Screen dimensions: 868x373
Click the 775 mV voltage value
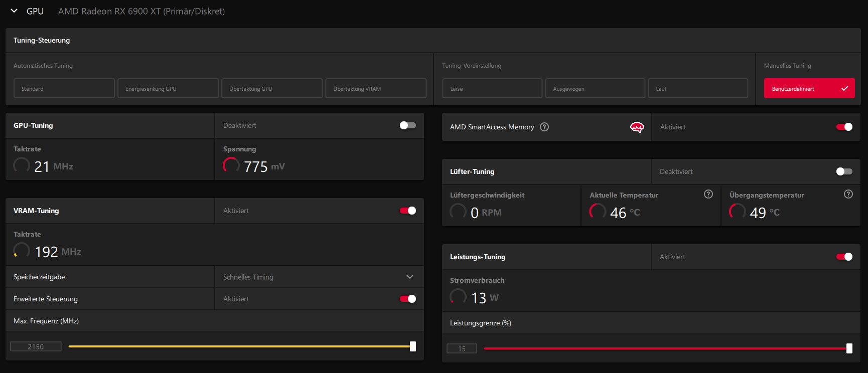(x=264, y=166)
